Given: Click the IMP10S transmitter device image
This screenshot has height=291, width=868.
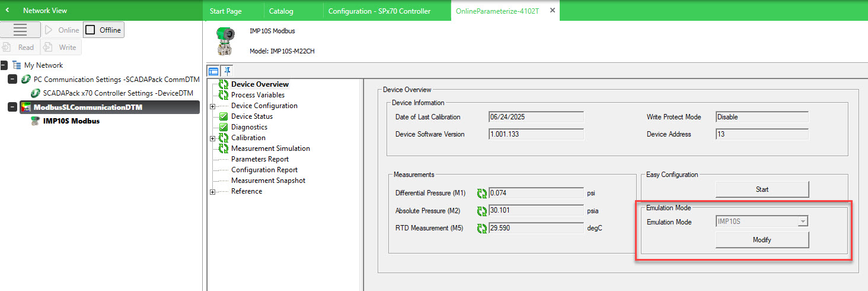Looking at the screenshot, I should (226, 41).
